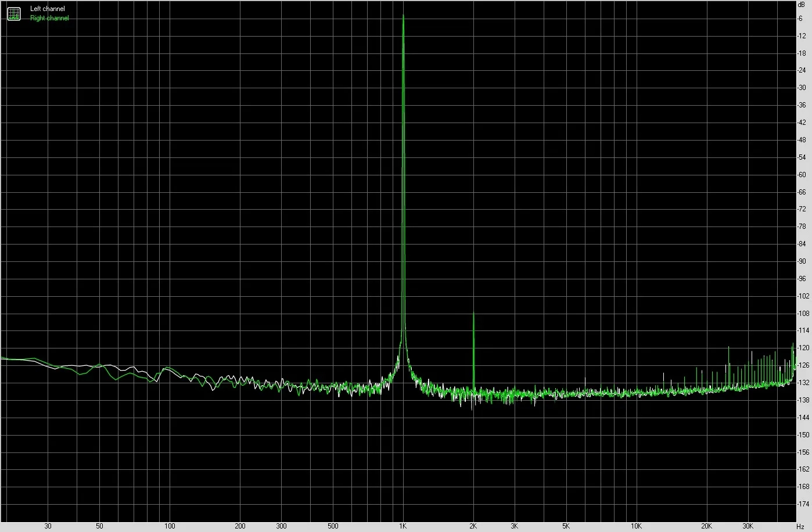The image size is (812, 532).
Task: Click the -174 level axis label
Action: point(803,504)
